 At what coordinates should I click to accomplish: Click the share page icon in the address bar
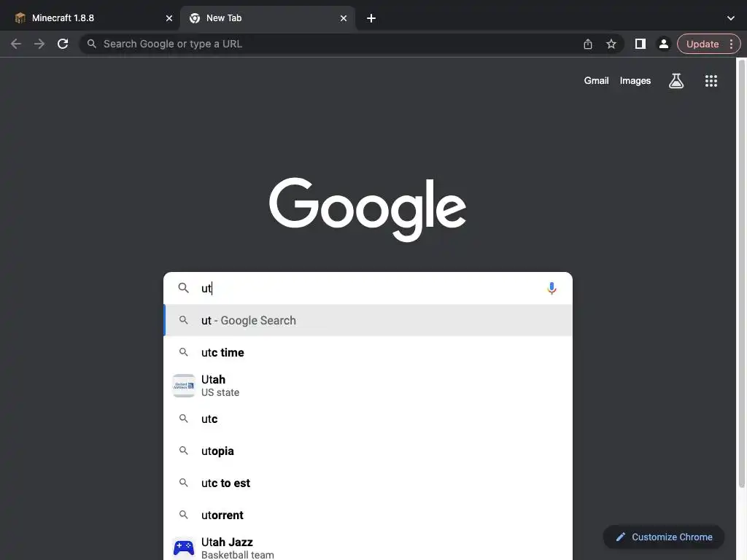click(588, 44)
